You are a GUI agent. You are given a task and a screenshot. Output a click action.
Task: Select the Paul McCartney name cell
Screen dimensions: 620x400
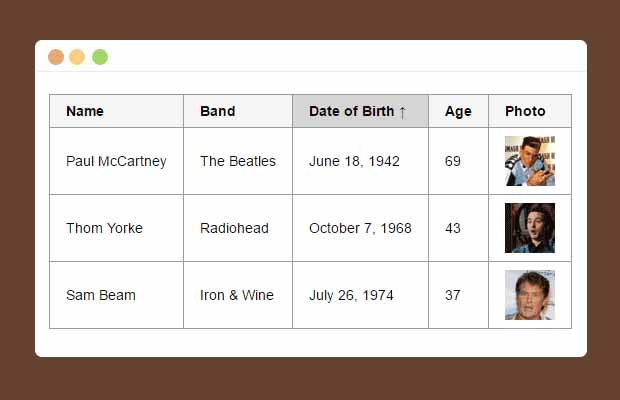click(116, 161)
